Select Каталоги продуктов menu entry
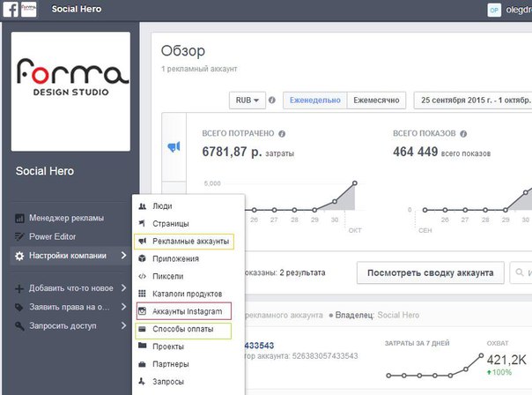The width and height of the screenshot is (532, 395). point(188,294)
